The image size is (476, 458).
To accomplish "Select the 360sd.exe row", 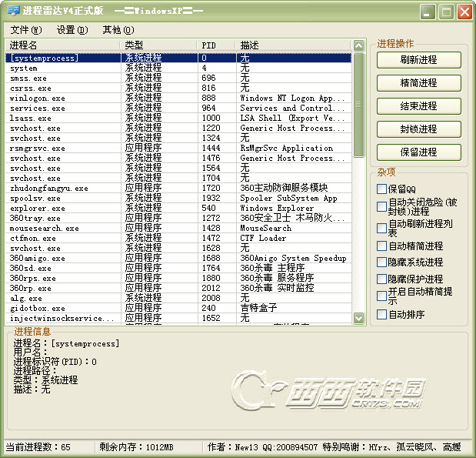I will [178, 268].
